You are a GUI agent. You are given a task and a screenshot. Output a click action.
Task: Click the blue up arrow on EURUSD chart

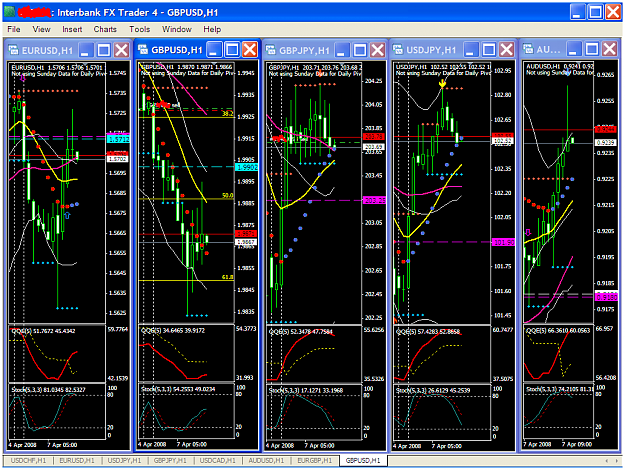click(67, 215)
